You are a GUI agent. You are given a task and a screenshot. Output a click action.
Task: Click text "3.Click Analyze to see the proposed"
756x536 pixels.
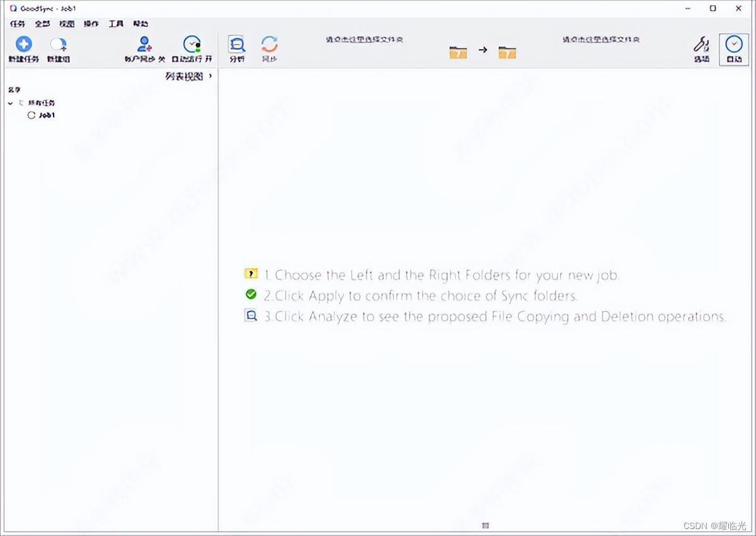click(x=376, y=317)
